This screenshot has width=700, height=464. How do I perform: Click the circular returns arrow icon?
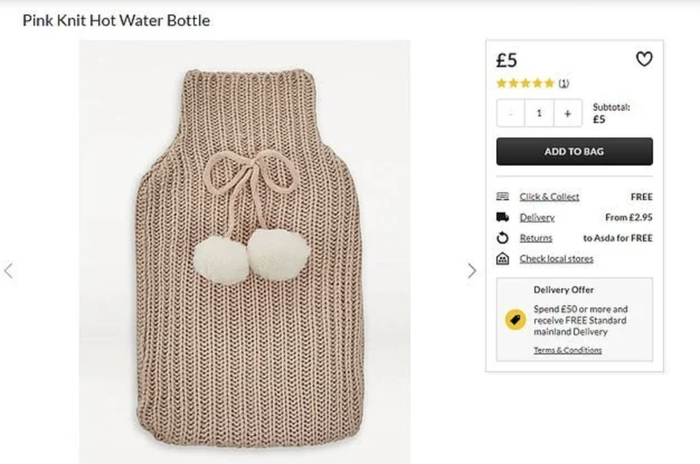502,238
